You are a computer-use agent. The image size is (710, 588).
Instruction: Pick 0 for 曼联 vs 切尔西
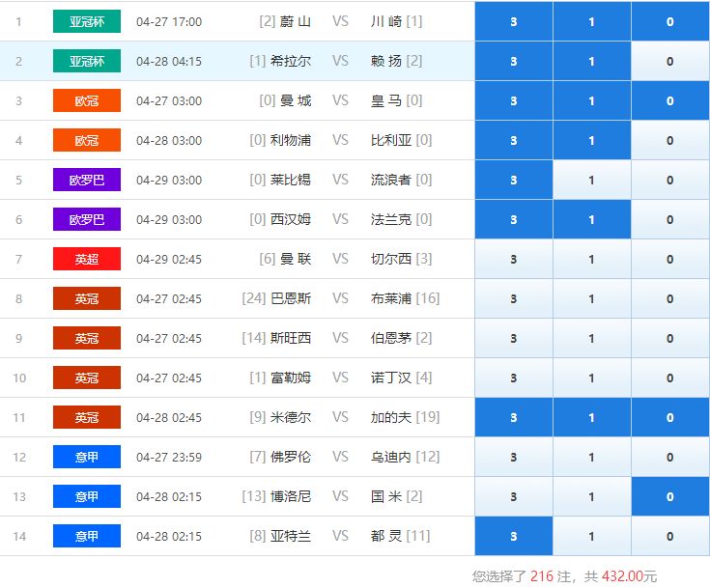point(670,259)
